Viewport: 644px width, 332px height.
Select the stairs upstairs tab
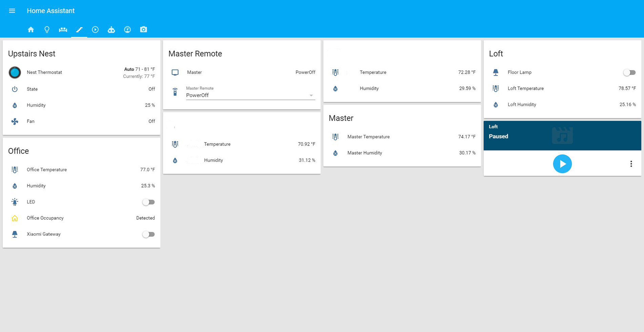pos(79,30)
